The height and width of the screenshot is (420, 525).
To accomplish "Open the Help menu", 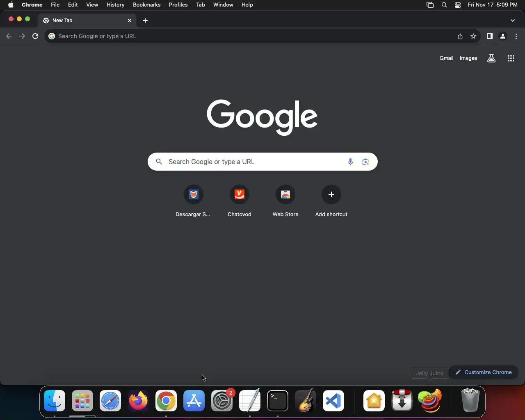I will tap(247, 5).
